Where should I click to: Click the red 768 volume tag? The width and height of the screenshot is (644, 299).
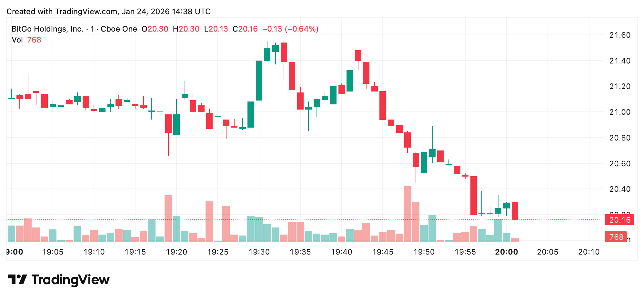point(616,237)
